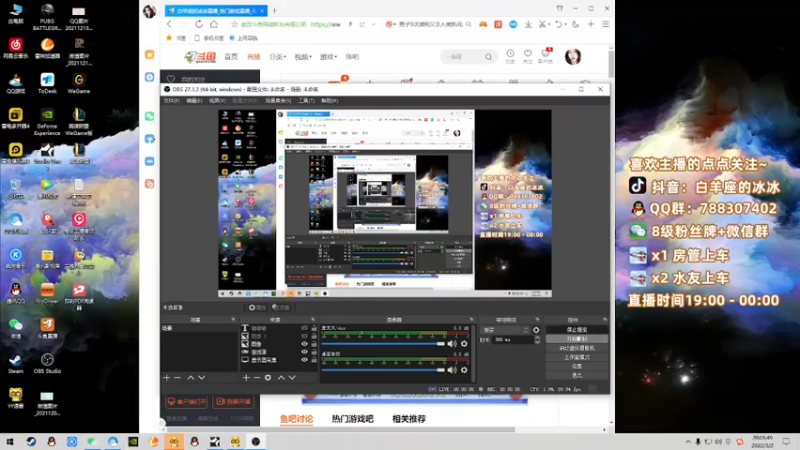Open the Help menu in OBS
Viewport: 800px width, 450px height.
pos(330,101)
